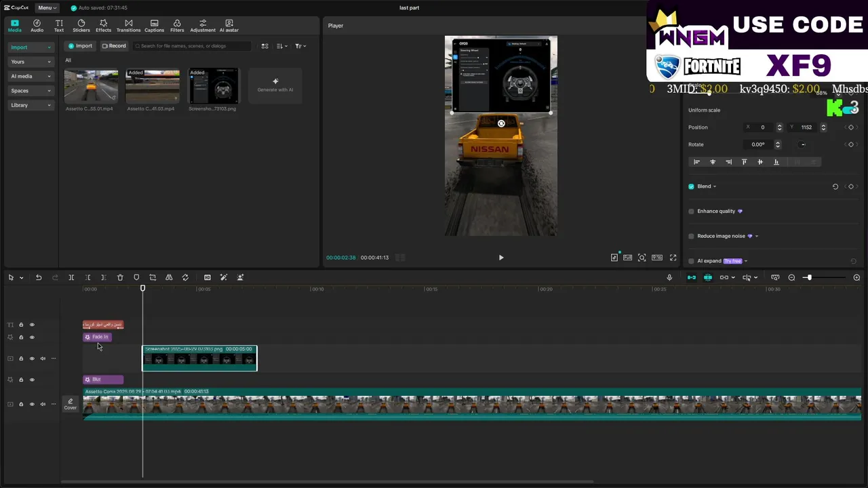Open the media filter dropdown

coord(301,46)
